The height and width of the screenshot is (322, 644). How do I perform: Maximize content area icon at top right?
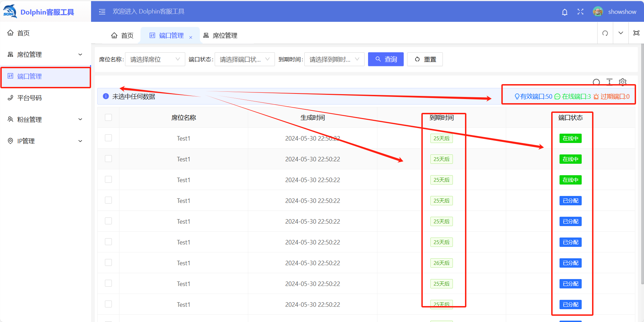tap(636, 33)
